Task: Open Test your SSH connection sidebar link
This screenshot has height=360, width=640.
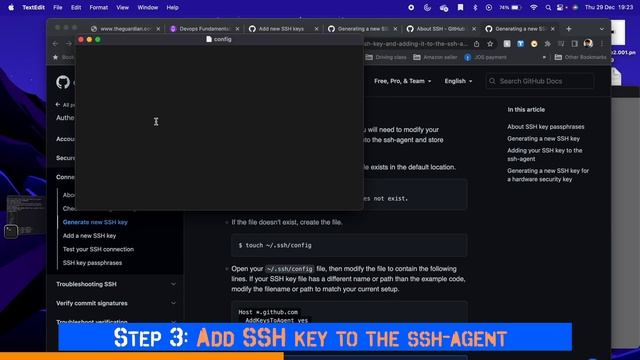Action: click(x=98, y=249)
